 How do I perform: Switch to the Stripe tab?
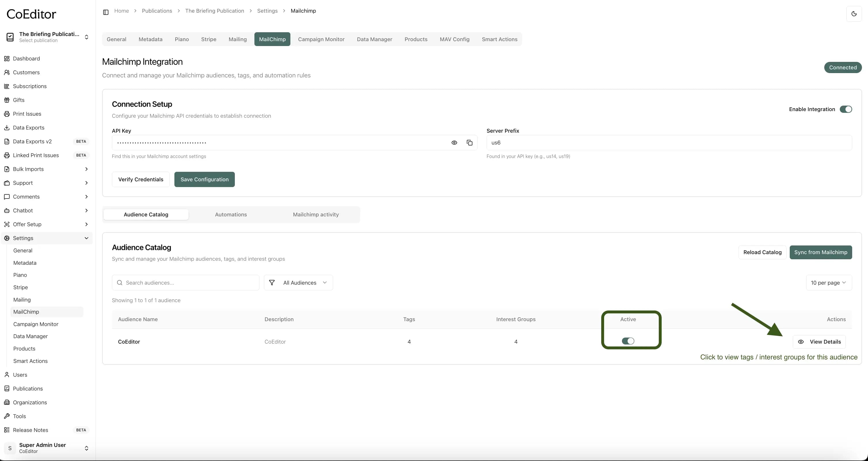pos(209,39)
